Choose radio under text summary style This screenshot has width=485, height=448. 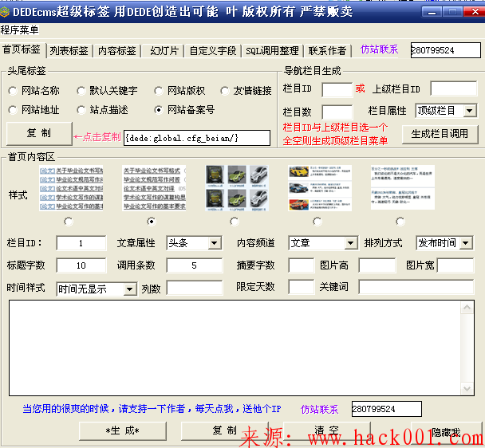(x=400, y=222)
